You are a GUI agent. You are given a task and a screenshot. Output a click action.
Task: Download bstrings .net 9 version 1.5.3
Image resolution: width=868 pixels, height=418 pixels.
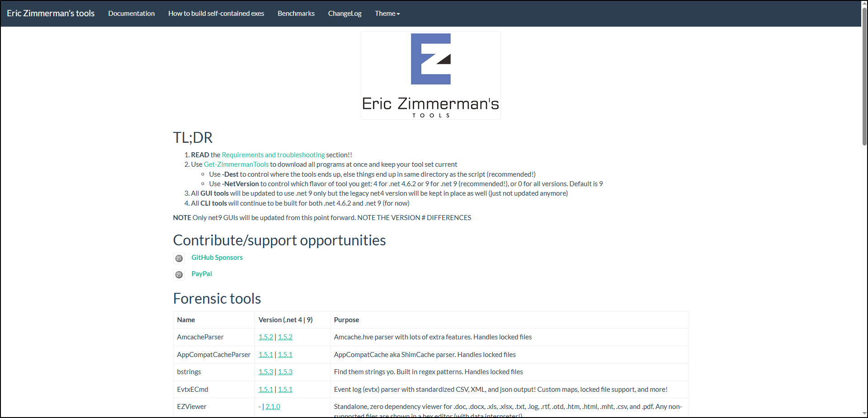[x=285, y=372]
